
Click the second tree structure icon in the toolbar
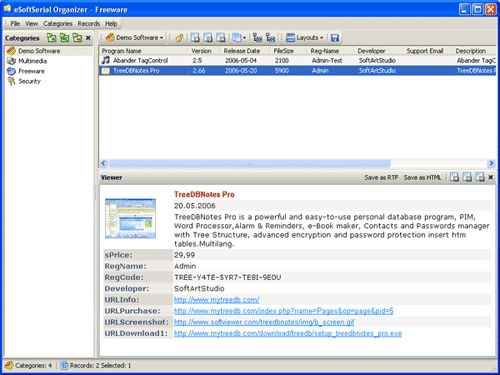pos(270,38)
